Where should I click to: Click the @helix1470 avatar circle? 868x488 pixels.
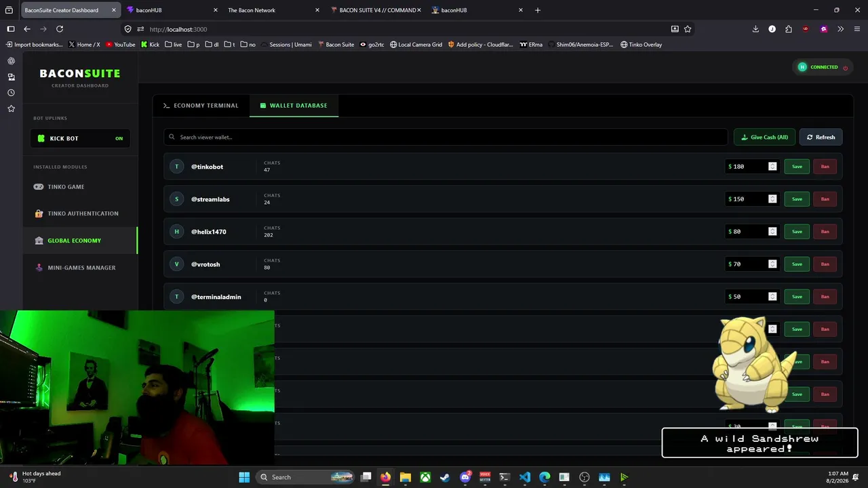pos(176,232)
